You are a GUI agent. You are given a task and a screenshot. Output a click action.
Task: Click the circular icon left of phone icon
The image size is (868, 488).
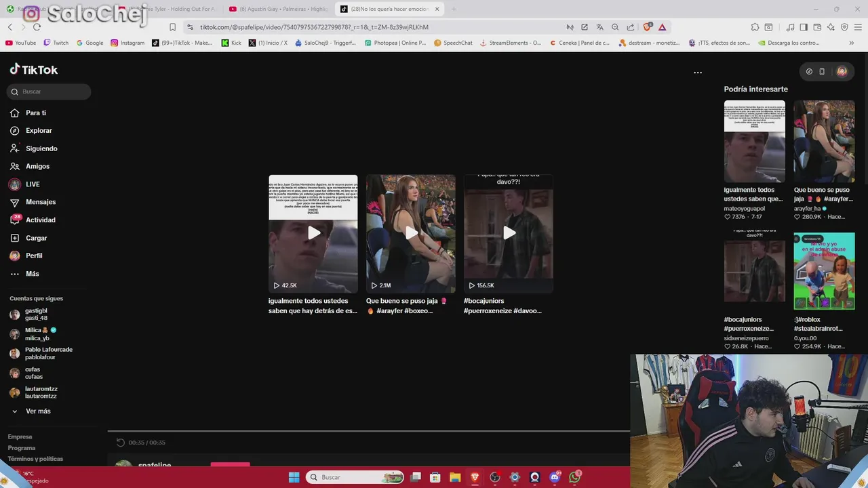pos(809,71)
